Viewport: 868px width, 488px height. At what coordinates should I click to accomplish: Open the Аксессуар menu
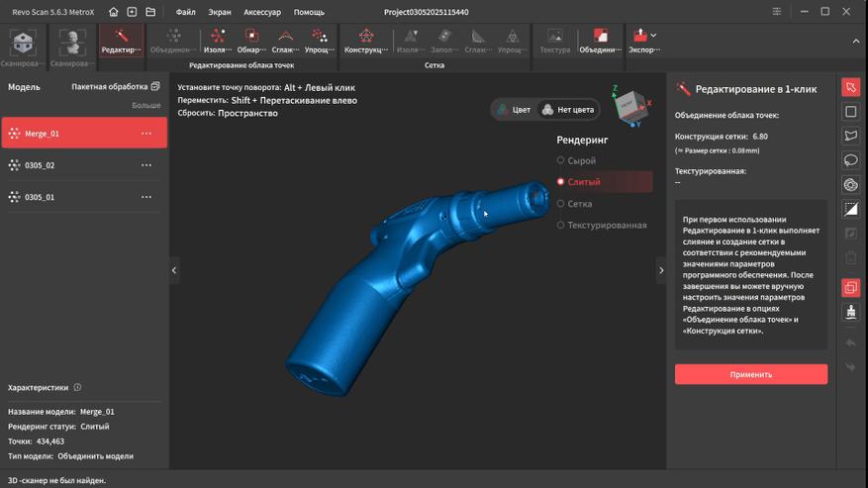click(262, 12)
